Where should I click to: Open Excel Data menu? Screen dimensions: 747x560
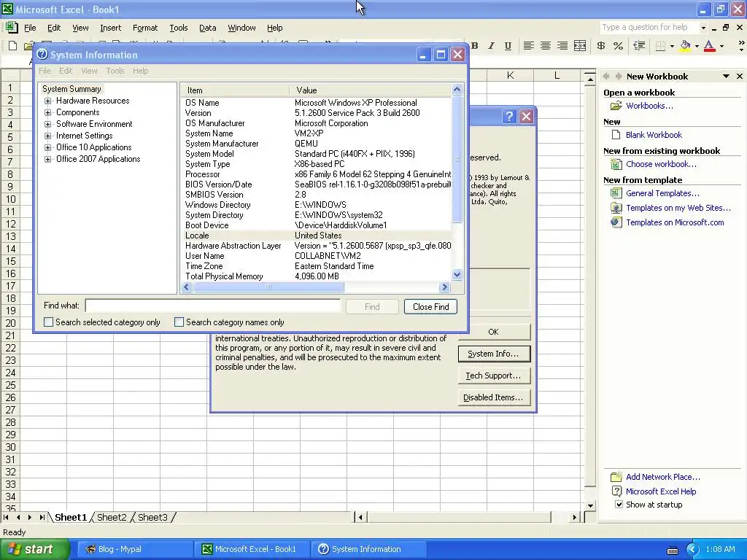(208, 28)
